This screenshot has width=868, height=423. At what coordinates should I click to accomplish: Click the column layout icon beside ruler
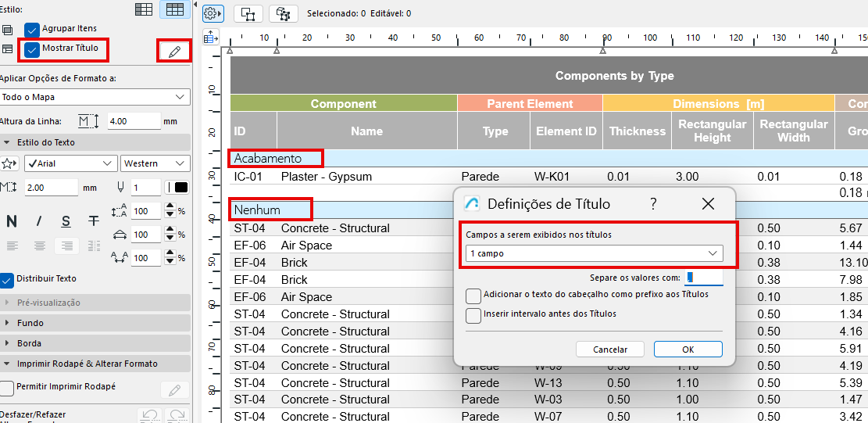click(x=212, y=38)
